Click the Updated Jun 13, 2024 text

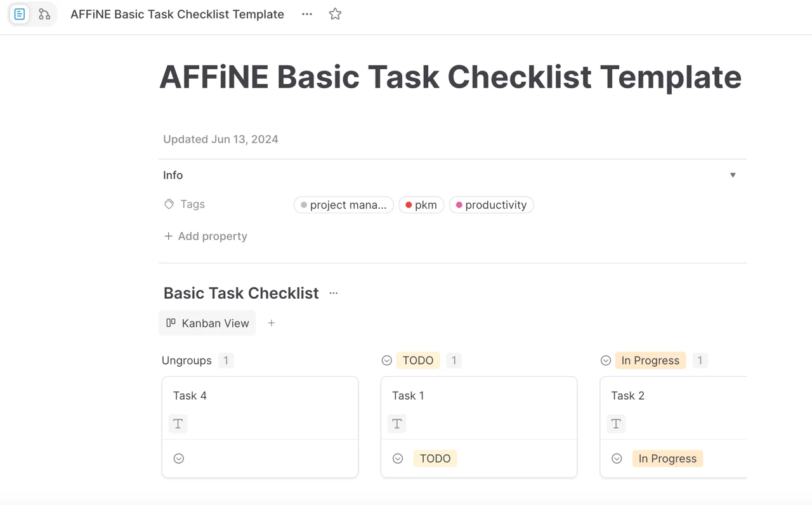[x=221, y=139]
